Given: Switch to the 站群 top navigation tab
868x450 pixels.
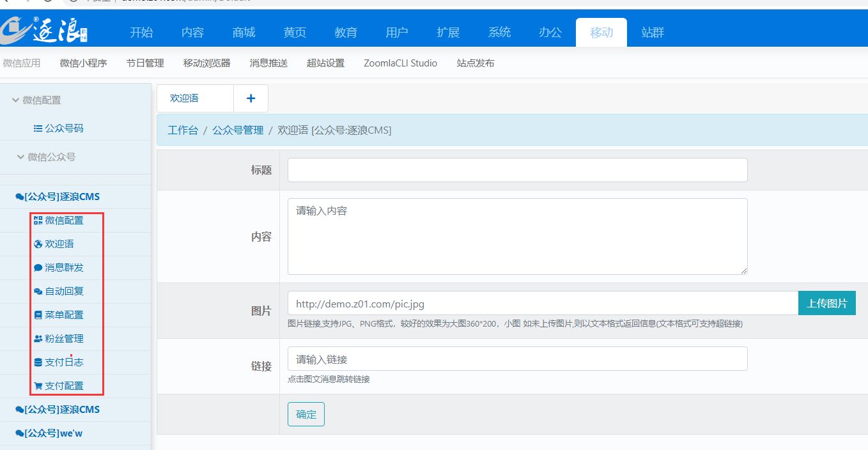Looking at the screenshot, I should tap(653, 33).
